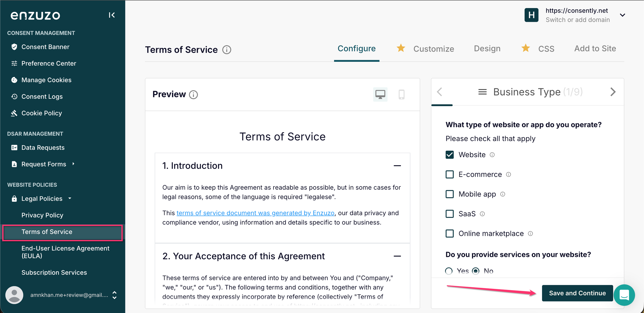
Task: Click the Consent Banner shield icon
Action: [x=14, y=47]
